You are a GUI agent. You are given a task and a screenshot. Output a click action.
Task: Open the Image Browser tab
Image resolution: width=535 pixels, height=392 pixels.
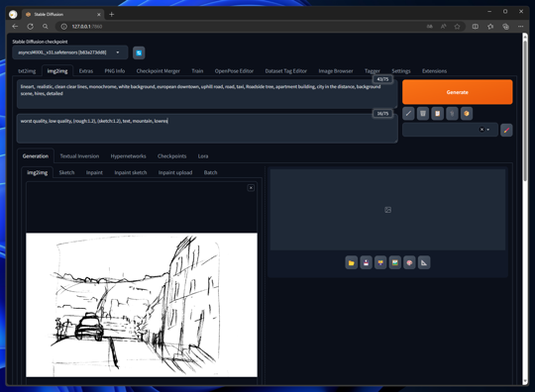click(x=336, y=71)
